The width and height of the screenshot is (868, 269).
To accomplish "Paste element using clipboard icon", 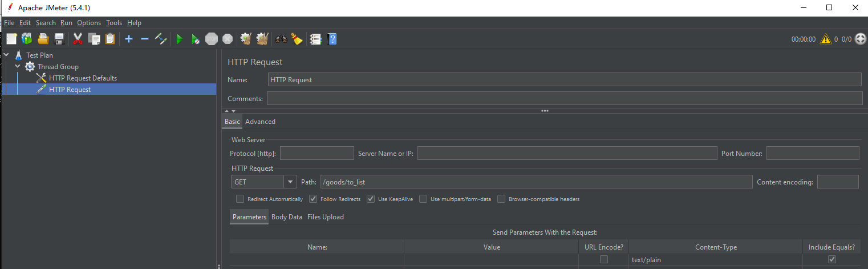I will 110,39.
